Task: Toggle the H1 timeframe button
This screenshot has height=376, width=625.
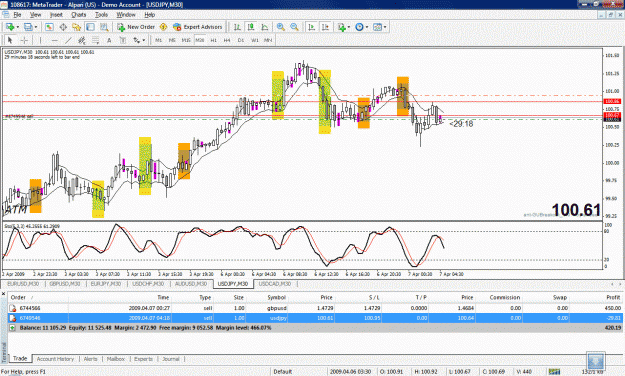Action: tap(214, 40)
